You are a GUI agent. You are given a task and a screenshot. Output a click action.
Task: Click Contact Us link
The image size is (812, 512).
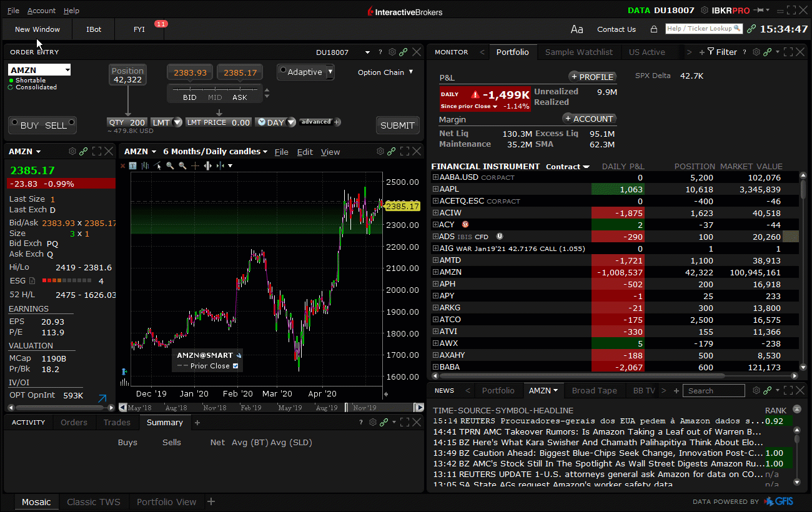tap(616, 29)
